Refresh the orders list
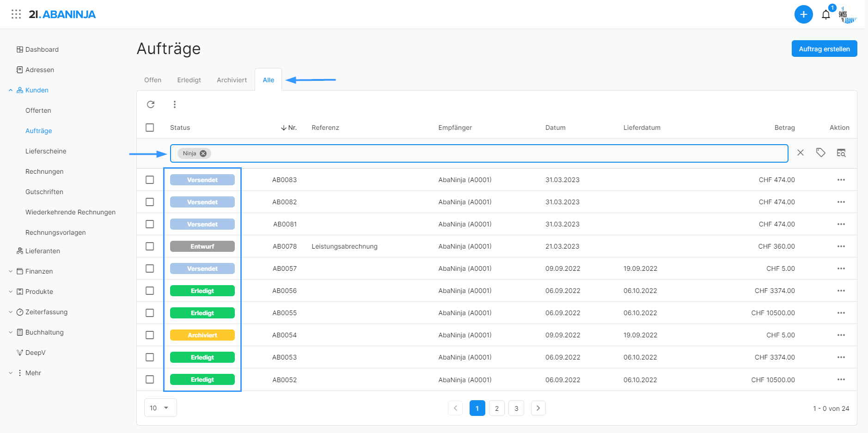Viewport: 868px width, 433px height. [x=151, y=104]
